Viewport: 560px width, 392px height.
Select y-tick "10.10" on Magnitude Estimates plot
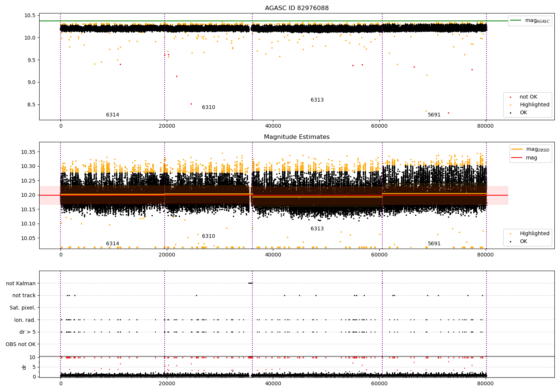coord(28,224)
